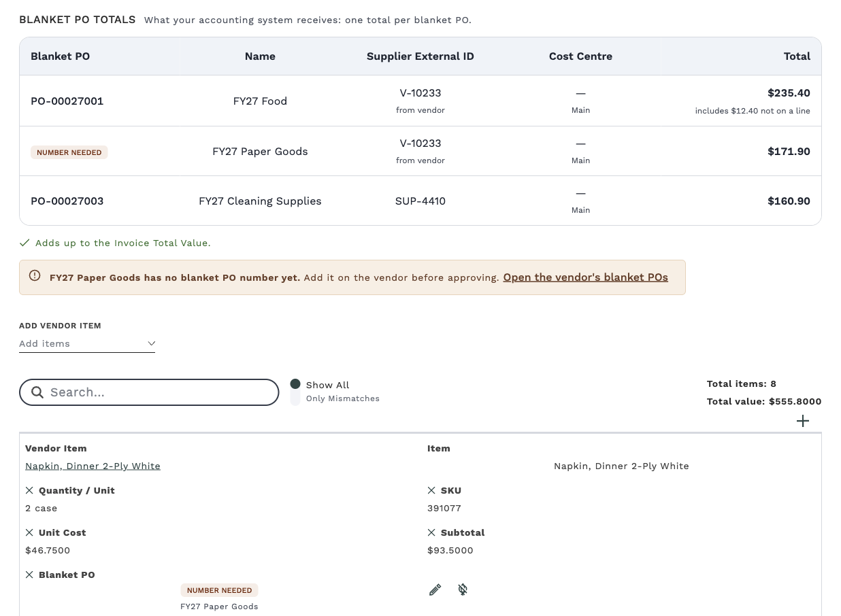Click the unlink icon next to the pencil

463,589
